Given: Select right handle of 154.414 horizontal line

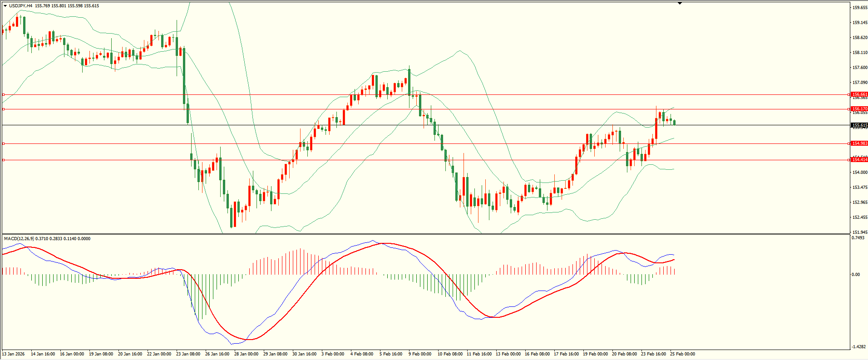Looking at the screenshot, I should 849,160.
